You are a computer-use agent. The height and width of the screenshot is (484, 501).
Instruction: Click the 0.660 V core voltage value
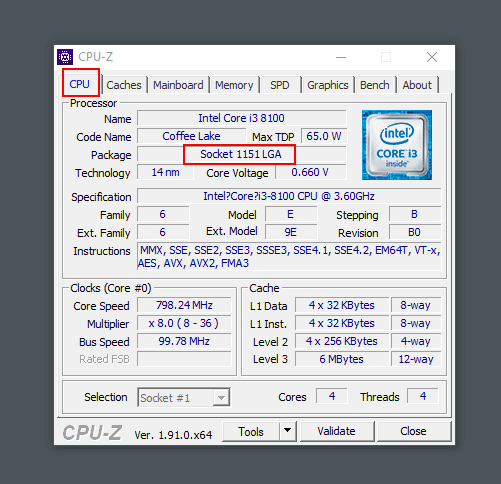coord(310,172)
